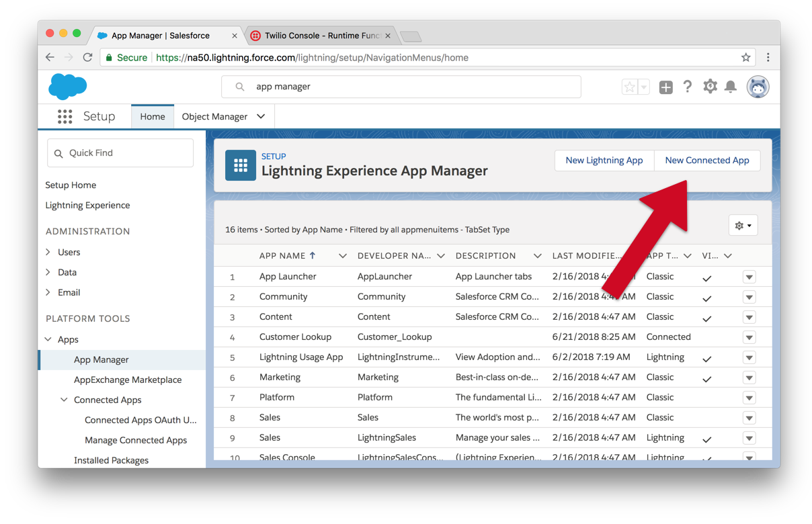Open Lightning Experience in sidebar
812x524 pixels.
(x=87, y=206)
